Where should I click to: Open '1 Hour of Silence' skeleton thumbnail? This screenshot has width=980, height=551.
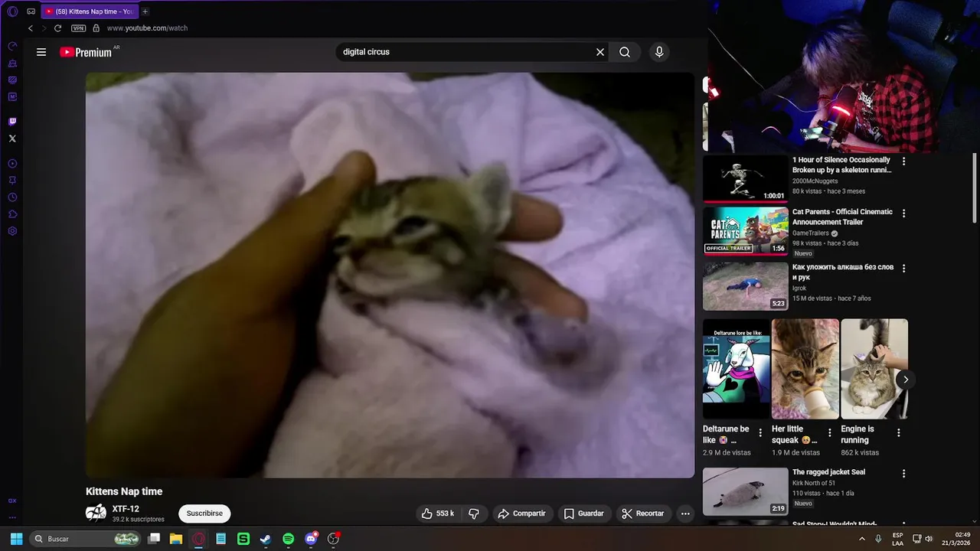745,178
